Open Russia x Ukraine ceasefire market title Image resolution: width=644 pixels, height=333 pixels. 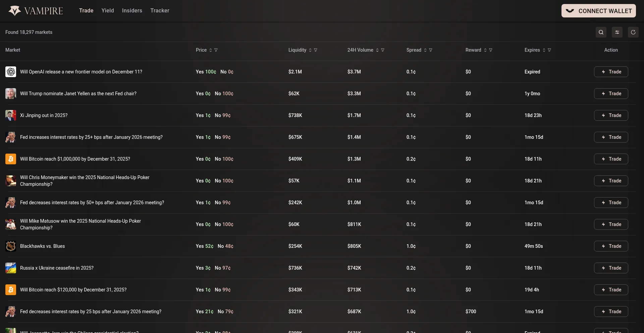click(57, 268)
